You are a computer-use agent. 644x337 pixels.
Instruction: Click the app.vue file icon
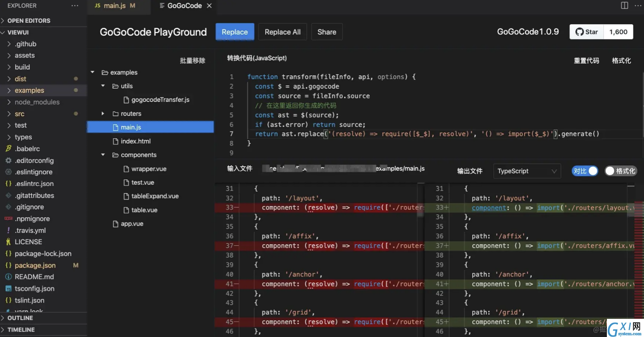[116, 224]
